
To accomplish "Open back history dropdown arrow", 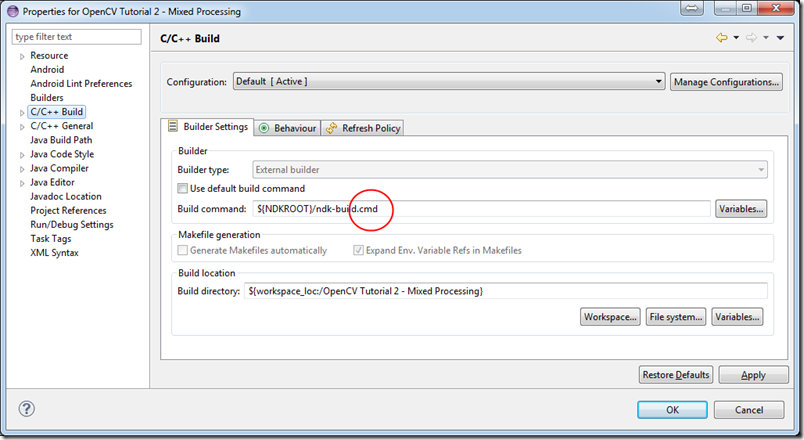I will coord(736,37).
